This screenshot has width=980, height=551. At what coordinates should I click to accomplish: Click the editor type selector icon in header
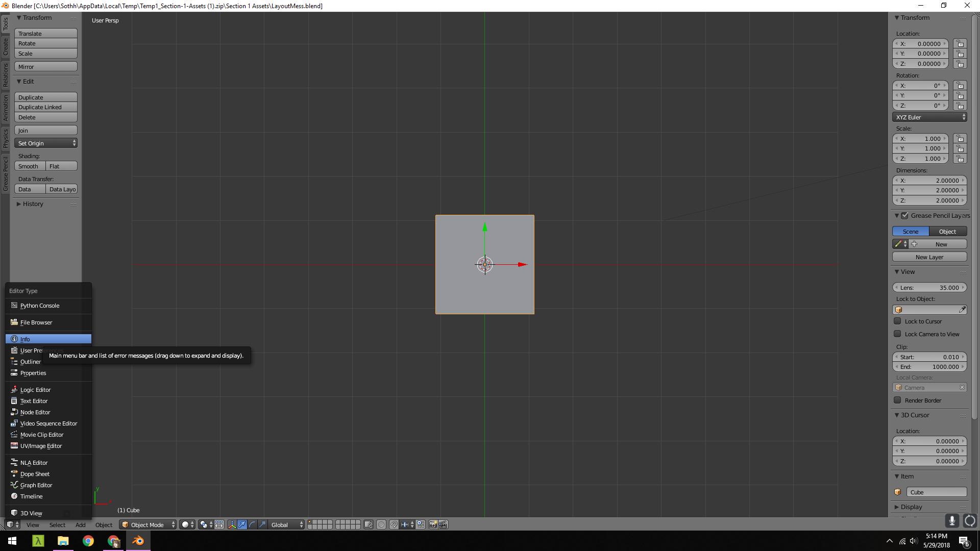pyautogui.click(x=13, y=524)
